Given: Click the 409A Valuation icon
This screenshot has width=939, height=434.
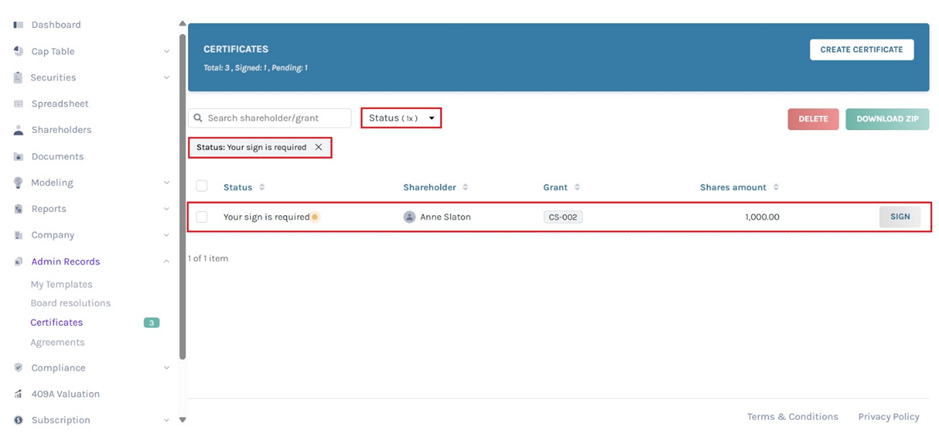Looking at the screenshot, I should (18, 394).
